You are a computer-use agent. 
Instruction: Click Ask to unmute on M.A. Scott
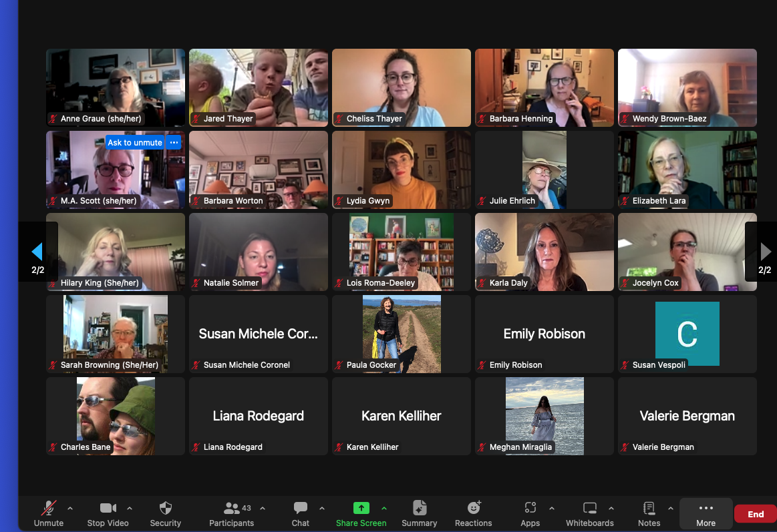[x=135, y=142]
